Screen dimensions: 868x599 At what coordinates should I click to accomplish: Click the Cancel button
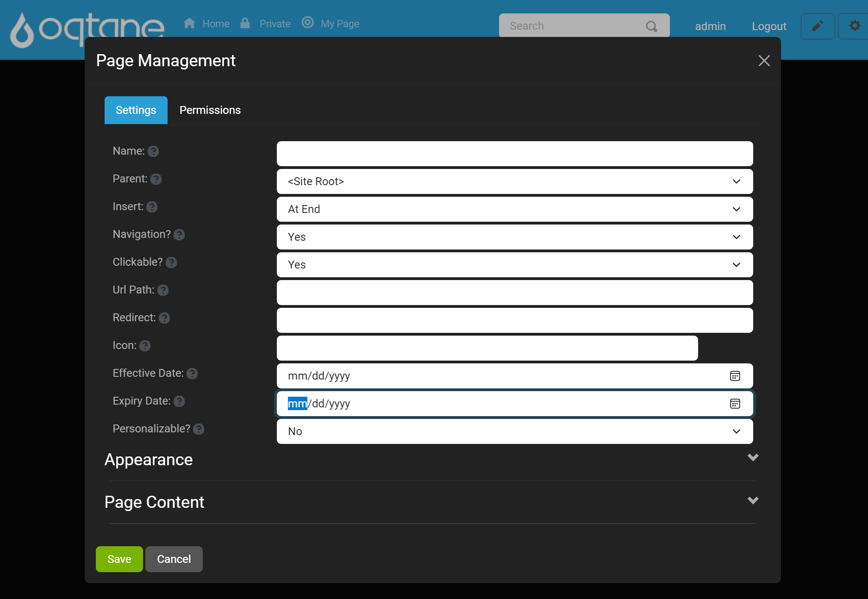(174, 559)
